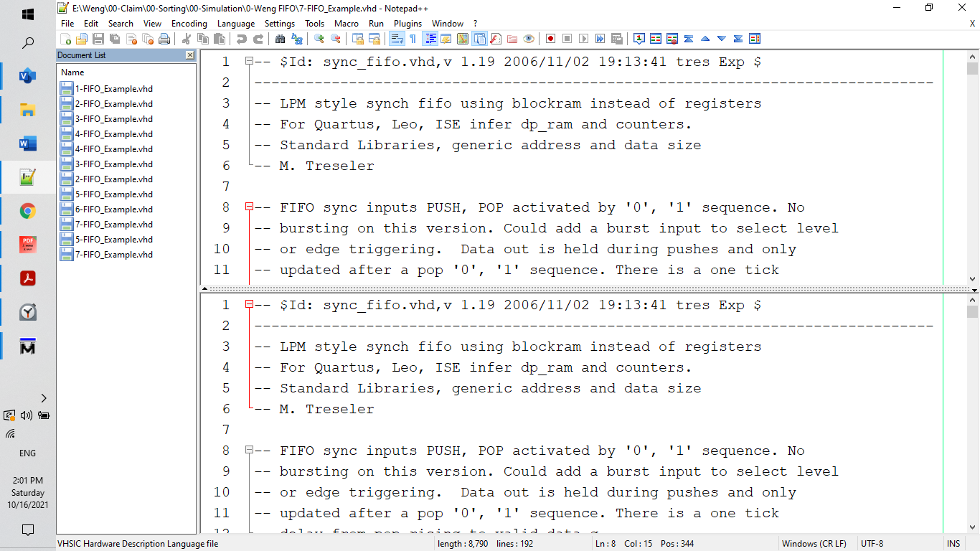Select 1-FIFO_Example.vhd in Document List
This screenshot has width=980, height=551.
113,89
